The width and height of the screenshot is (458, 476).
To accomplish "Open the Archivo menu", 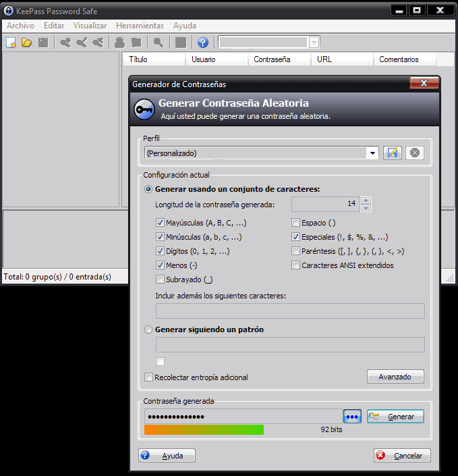I will (x=21, y=26).
